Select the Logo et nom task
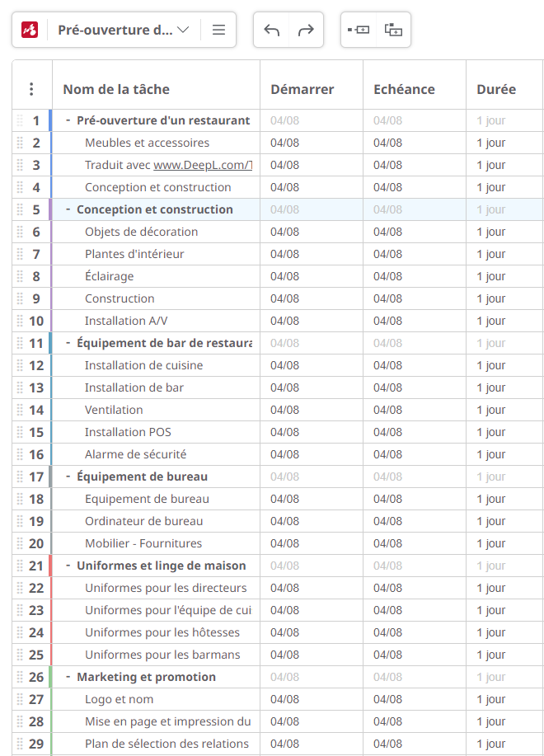544x756 pixels. 119,700
